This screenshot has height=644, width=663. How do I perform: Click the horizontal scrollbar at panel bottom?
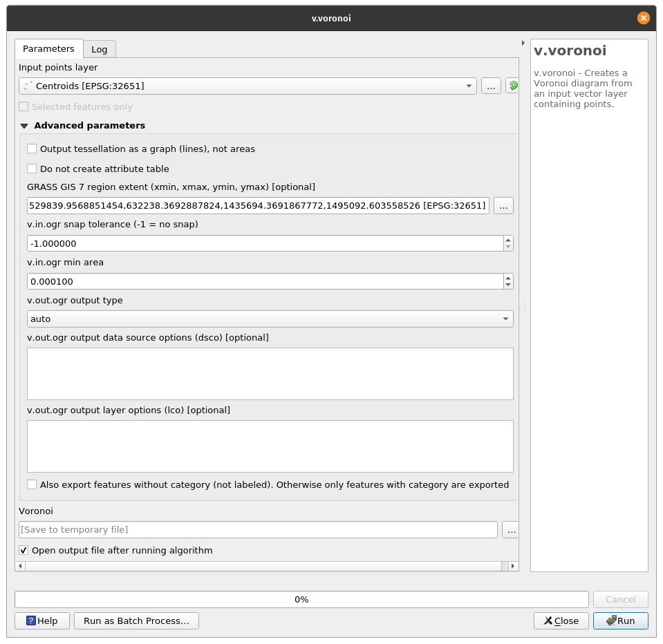coord(263,566)
